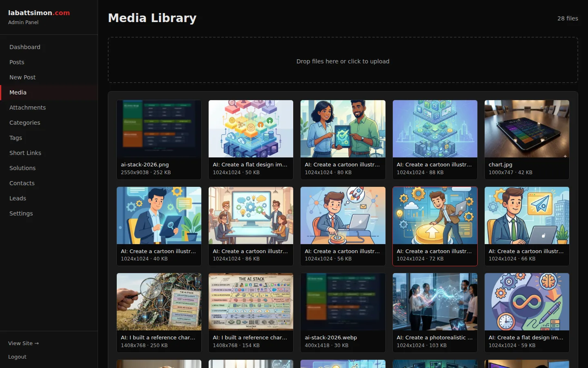Open the chart.jpg thumbnail

pos(526,129)
